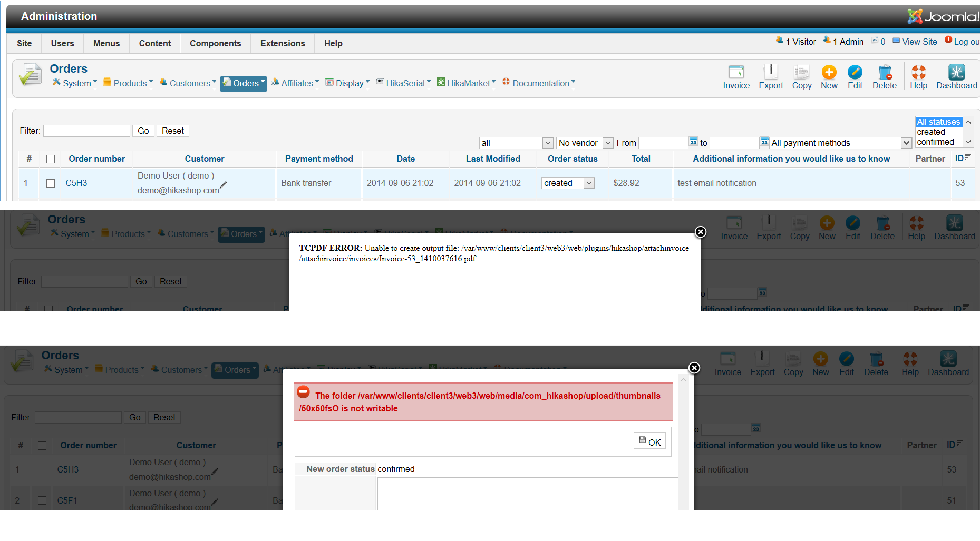This screenshot has width=980, height=541.
Task: Select 'All statuses' in the statuses list box
Action: point(939,122)
